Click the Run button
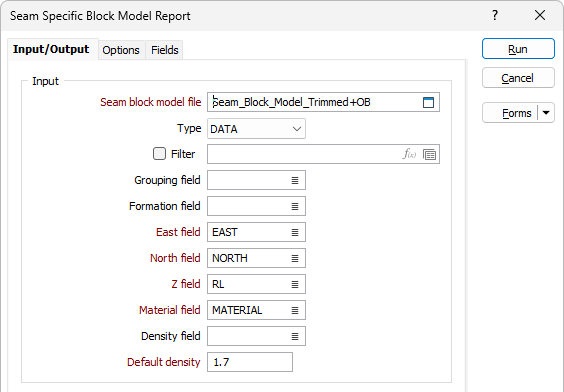The height and width of the screenshot is (392, 564). coord(518,49)
